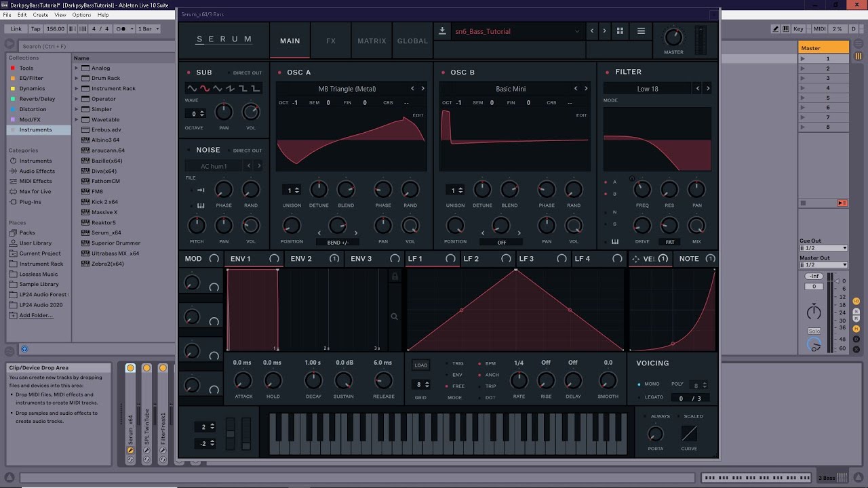Click the Ableton Solo cue volume icon

[x=814, y=345]
